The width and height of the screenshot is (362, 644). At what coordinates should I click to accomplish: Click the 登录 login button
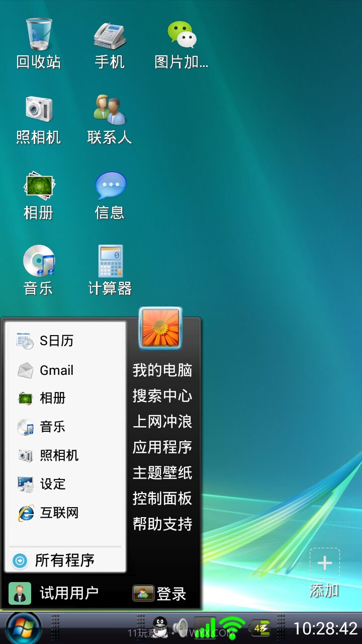(x=159, y=594)
